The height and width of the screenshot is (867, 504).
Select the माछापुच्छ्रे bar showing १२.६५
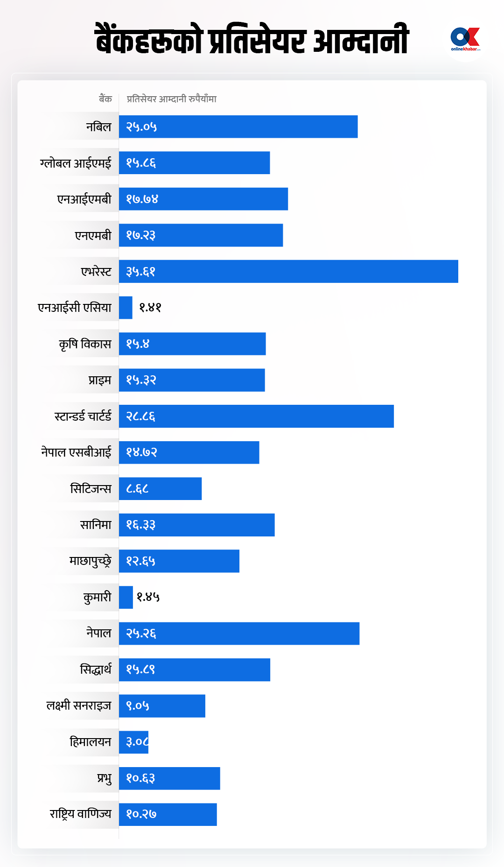pos(179,561)
